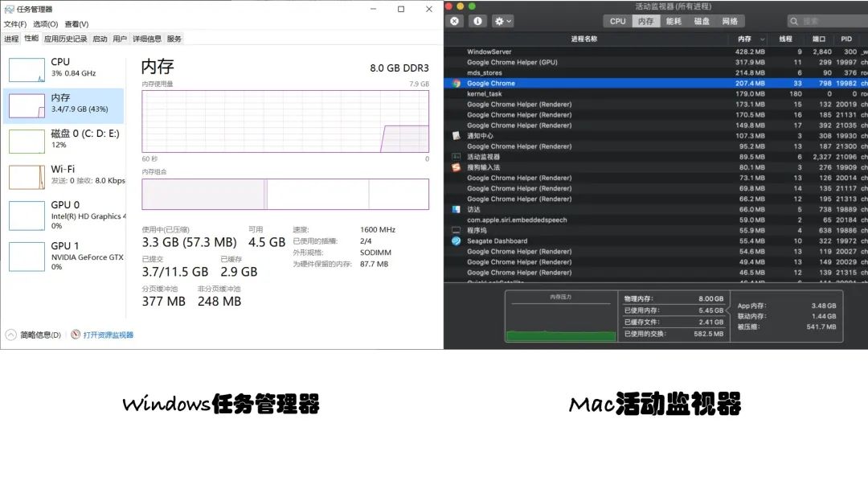Switch to the 应用历史记录 tab

tap(65, 39)
